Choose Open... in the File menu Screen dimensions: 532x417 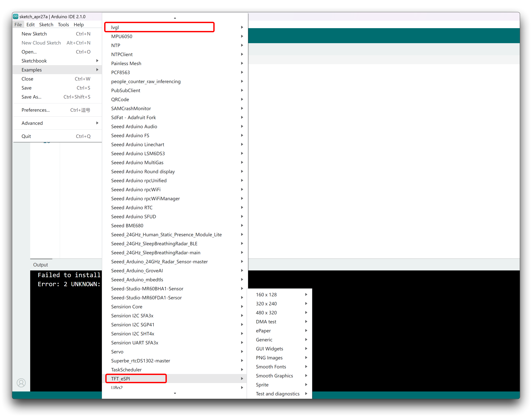point(57,52)
